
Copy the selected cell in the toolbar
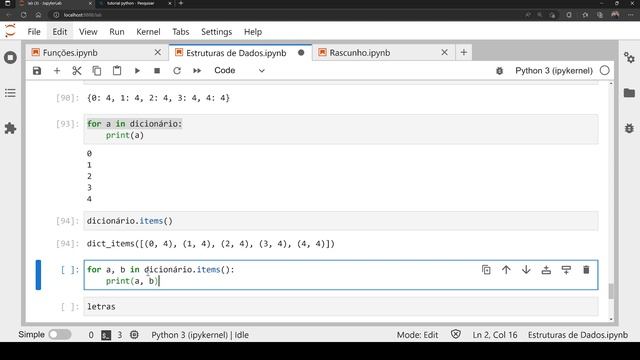click(97, 71)
